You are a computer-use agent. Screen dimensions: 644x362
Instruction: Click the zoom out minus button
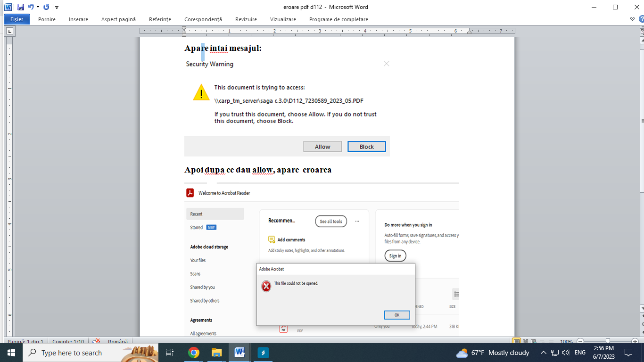tap(581, 342)
